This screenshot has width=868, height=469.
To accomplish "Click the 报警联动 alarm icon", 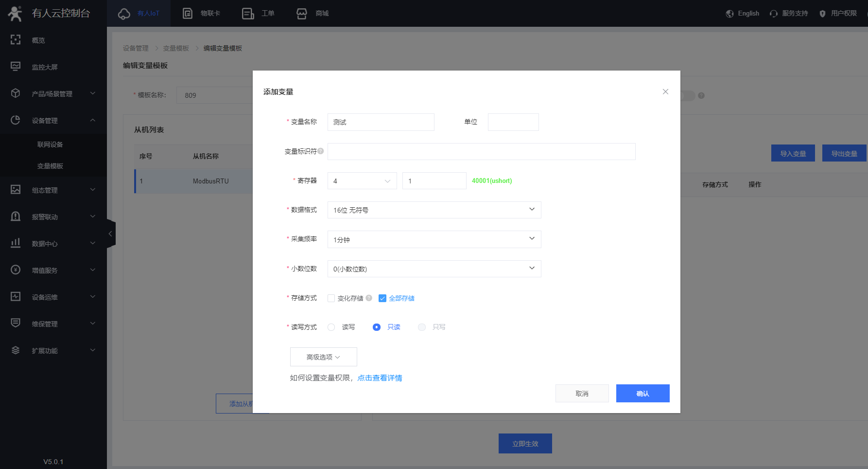I will click(x=16, y=216).
